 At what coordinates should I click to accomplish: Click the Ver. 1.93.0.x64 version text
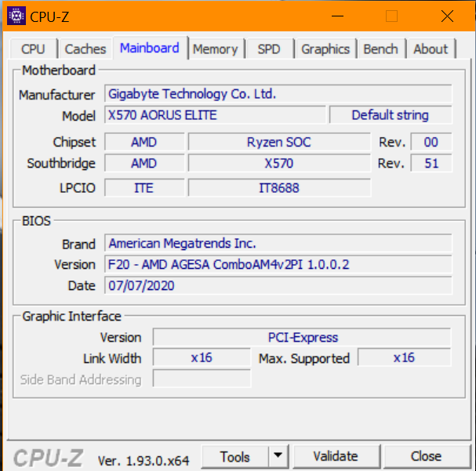[144, 461]
